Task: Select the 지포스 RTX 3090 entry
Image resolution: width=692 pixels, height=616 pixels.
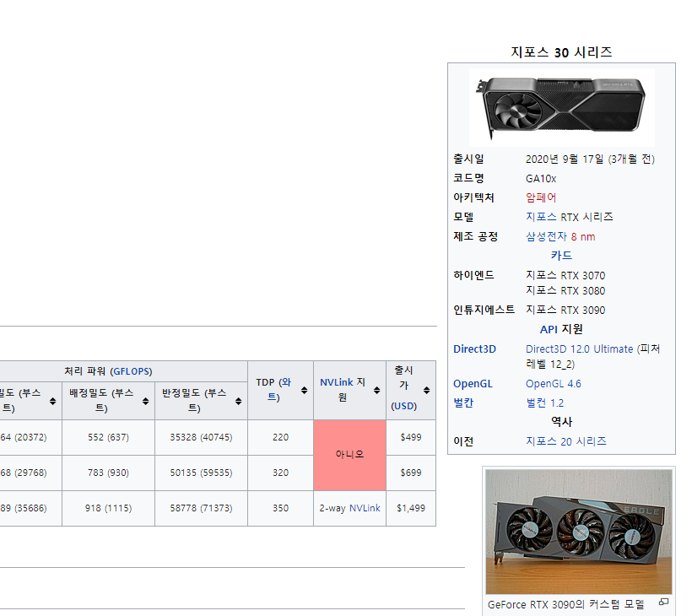Action: point(565,311)
